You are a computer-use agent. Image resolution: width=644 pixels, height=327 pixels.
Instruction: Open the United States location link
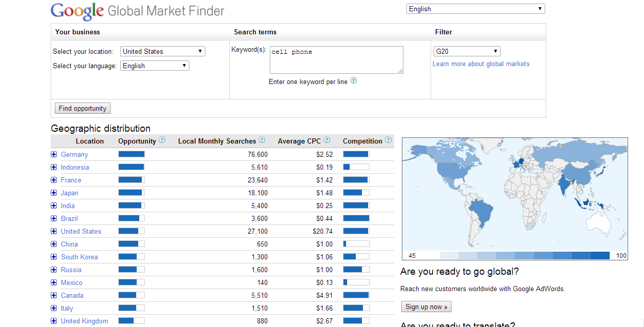(x=81, y=231)
